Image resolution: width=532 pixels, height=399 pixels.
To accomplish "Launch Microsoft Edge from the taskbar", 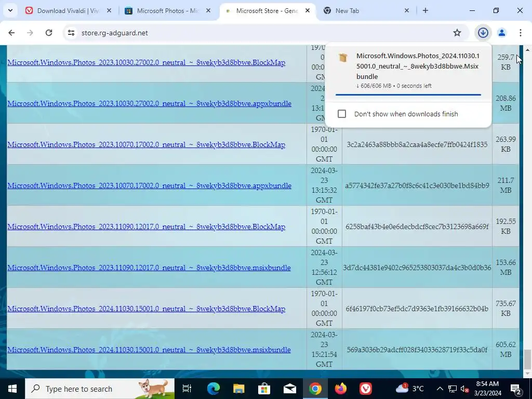I will [x=214, y=389].
